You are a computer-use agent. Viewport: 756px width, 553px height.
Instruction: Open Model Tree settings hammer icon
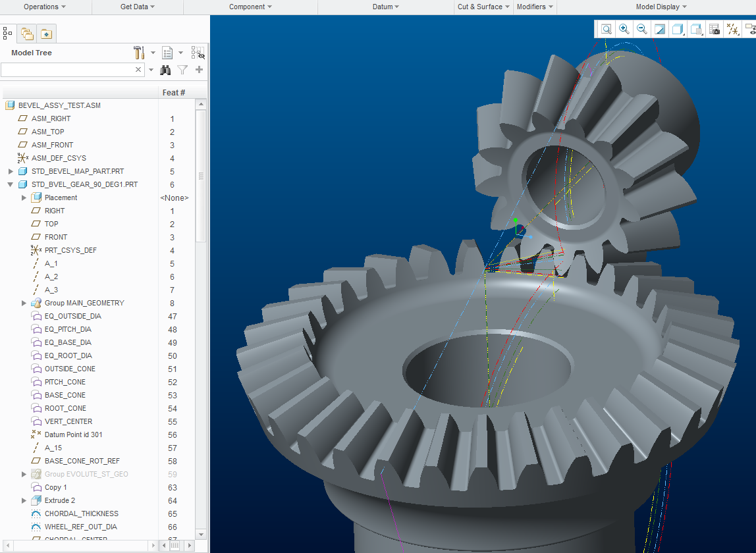139,53
